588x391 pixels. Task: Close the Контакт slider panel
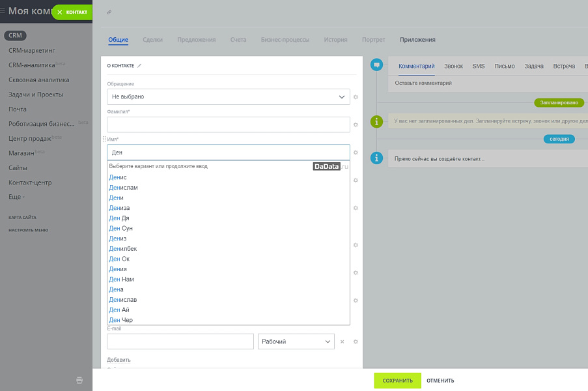(x=60, y=12)
